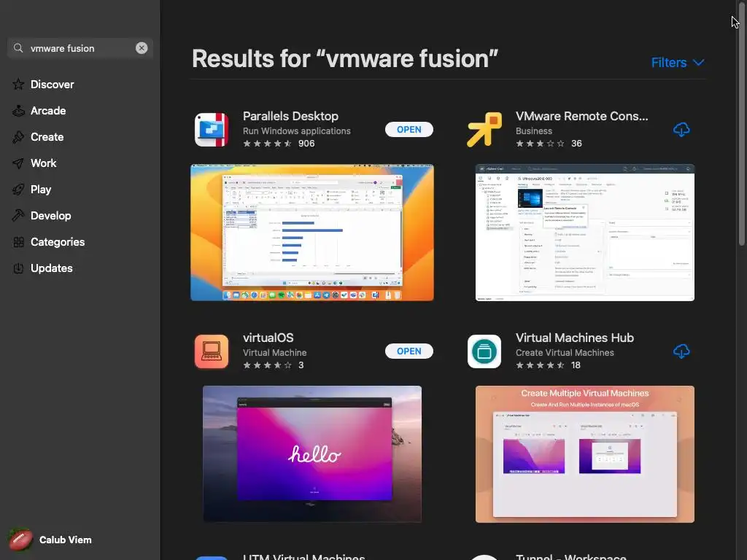Go to Arcade in sidebar

coord(48,111)
